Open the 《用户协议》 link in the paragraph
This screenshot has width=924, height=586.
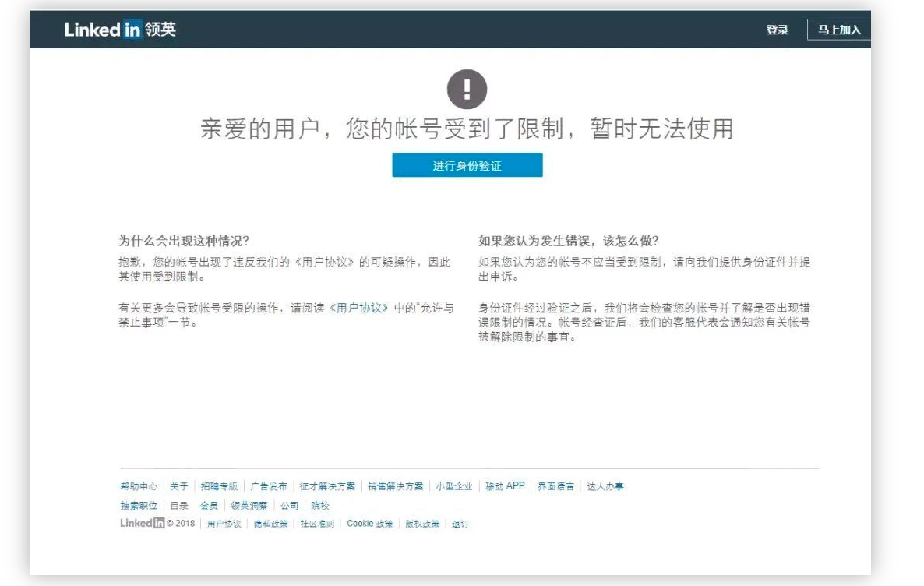[359, 308]
